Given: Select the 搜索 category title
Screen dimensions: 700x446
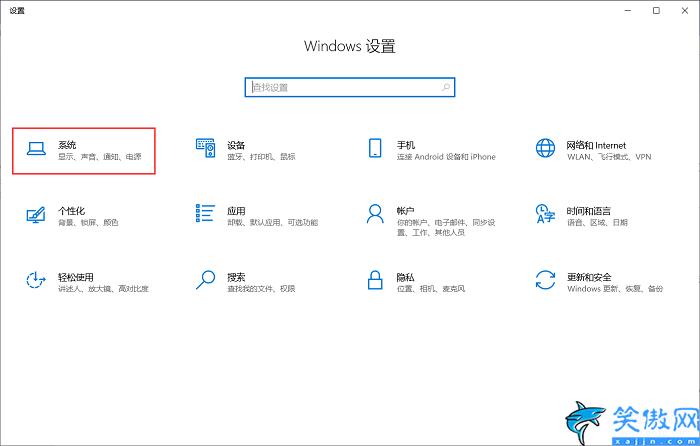Looking at the screenshot, I should (x=236, y=277).
